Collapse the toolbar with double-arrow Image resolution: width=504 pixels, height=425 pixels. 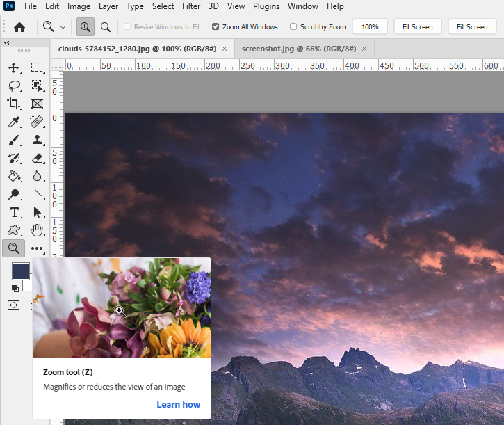[x=6, y=42]
